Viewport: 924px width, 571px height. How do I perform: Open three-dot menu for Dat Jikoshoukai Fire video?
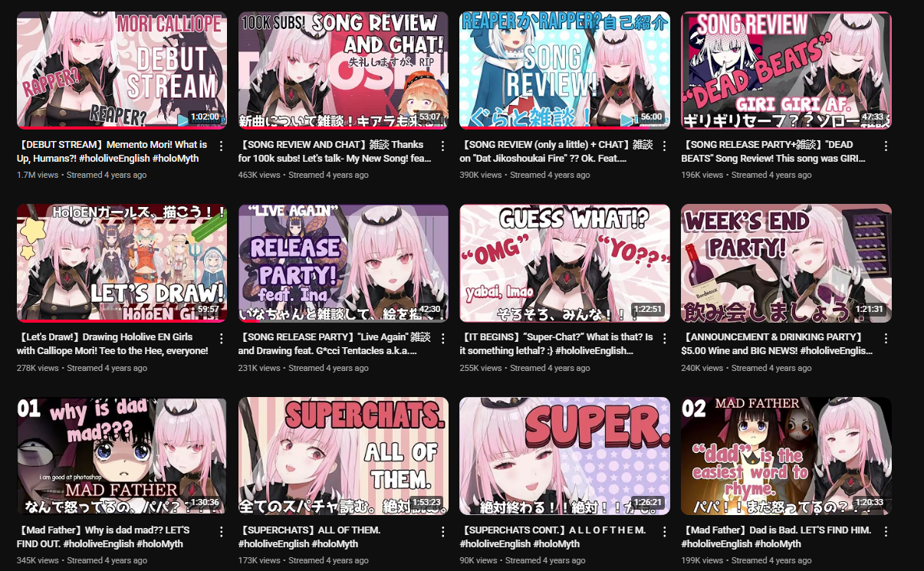(664, 146)
